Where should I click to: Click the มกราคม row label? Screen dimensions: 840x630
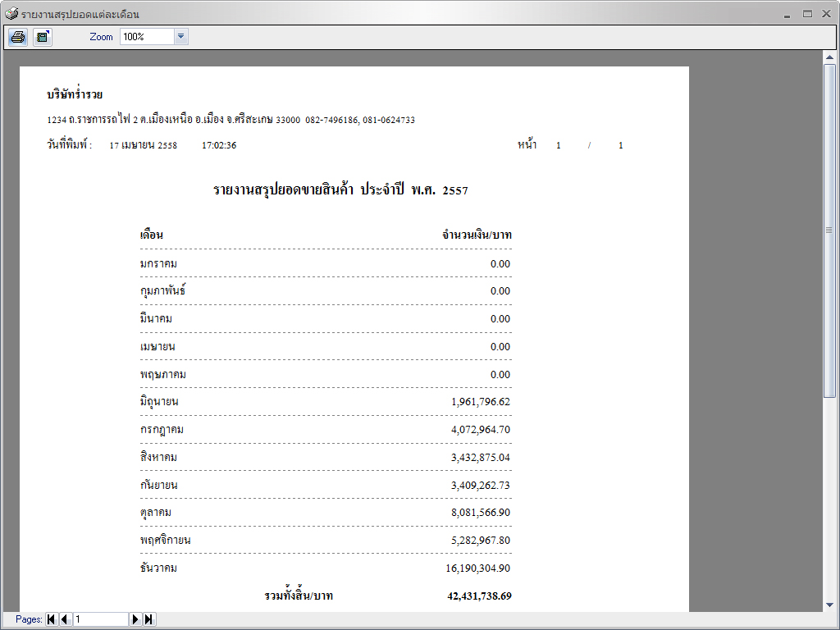pyautogui.click(x=158, y=263)
